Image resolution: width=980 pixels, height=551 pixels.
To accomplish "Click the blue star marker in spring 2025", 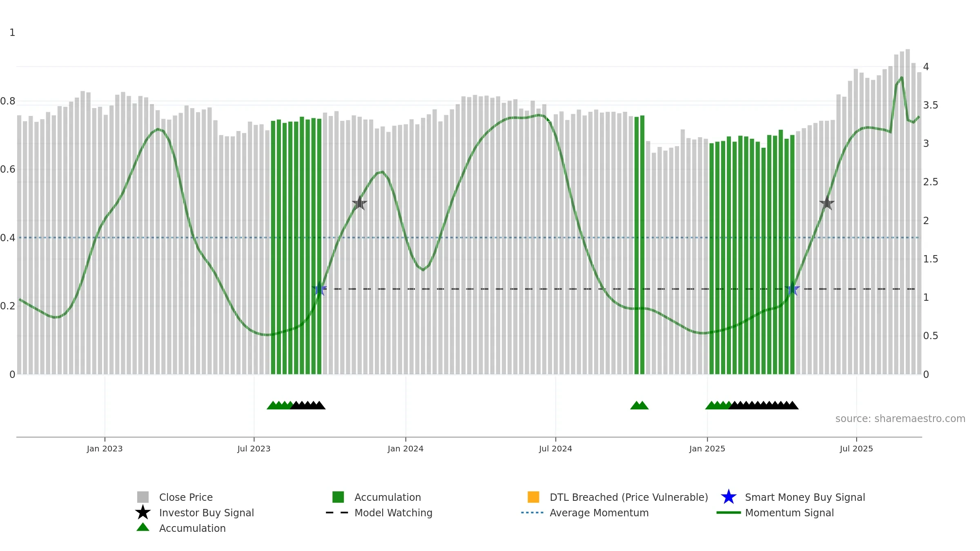I will pyautogui.click(x=792, y=289).
